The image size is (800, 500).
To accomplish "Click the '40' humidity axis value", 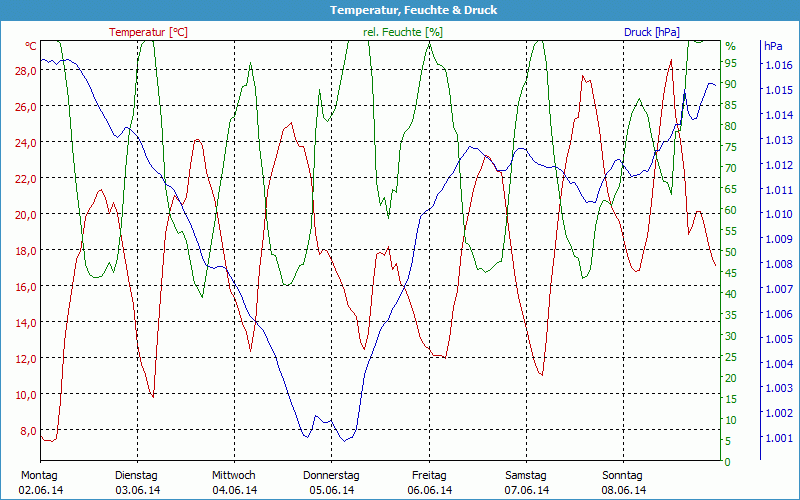I will tap(731, 294).
